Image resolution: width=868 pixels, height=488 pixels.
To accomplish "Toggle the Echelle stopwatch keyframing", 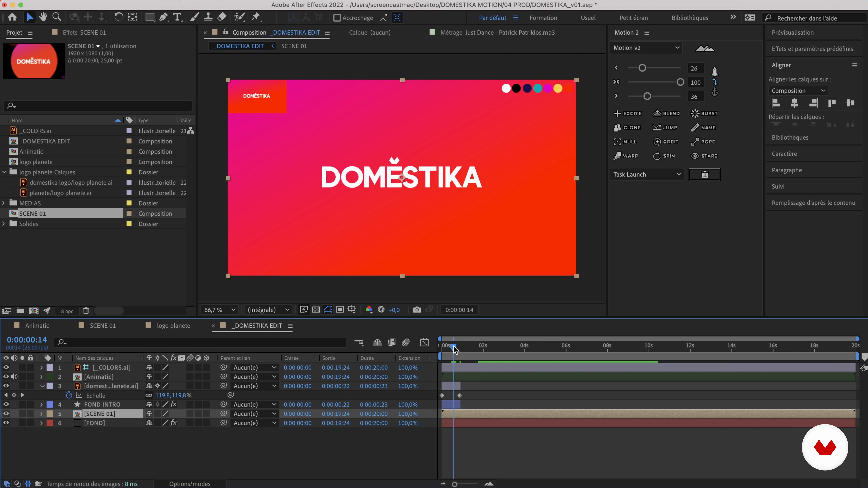I will click(69, 395).
